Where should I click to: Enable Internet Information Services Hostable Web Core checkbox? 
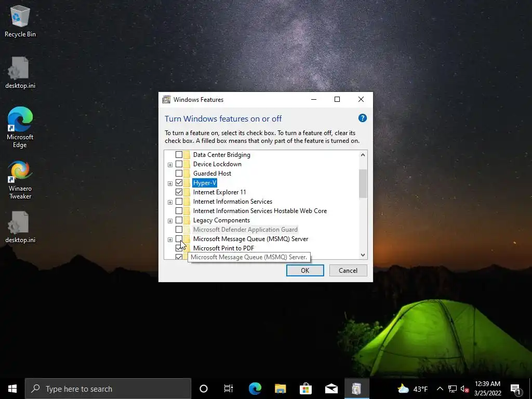coord(179,211)
